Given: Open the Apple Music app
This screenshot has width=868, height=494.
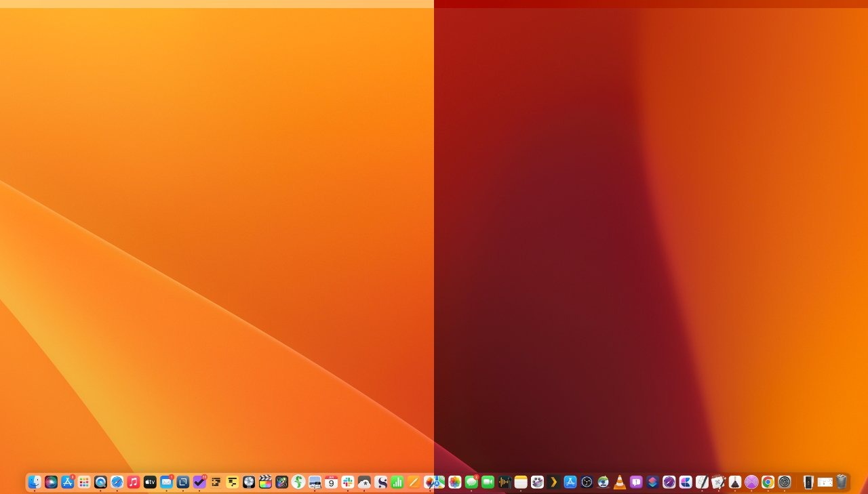Looking at the screenshot, I should (132, 482).
